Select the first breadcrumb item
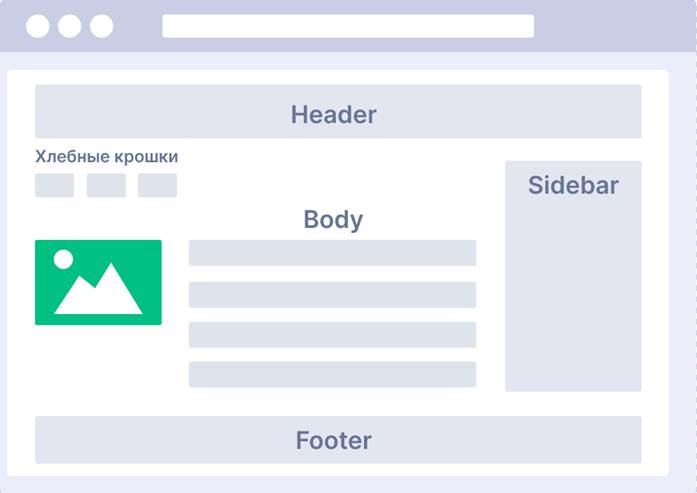Viewport: 697px width, 493px height. (55, 185)
